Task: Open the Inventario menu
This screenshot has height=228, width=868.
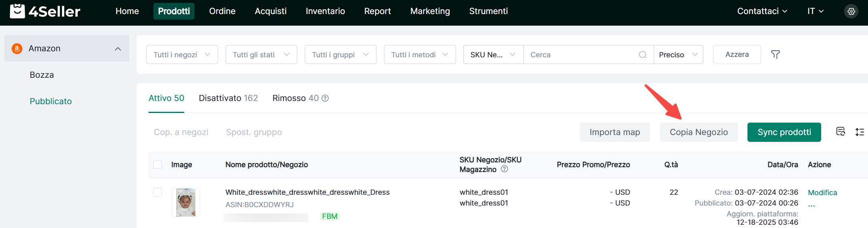Action: pyautogui.click(x=325, y=11)
